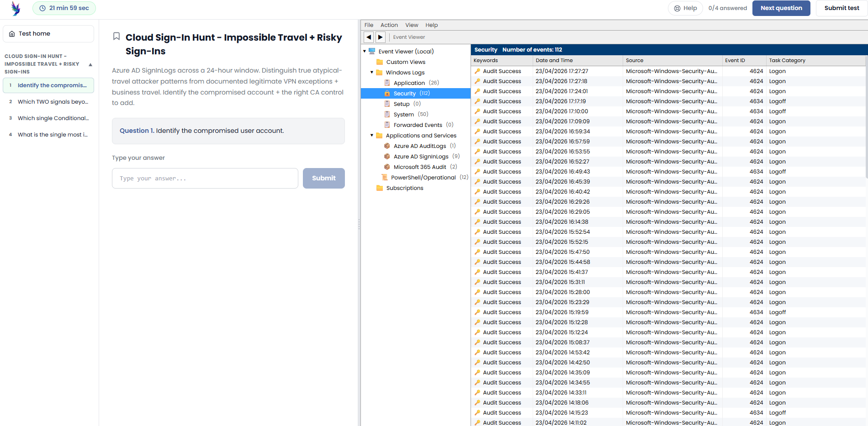Viewport: 868px width, 426px height.
Task: Click the Submit test button
Action: (842, 8)
